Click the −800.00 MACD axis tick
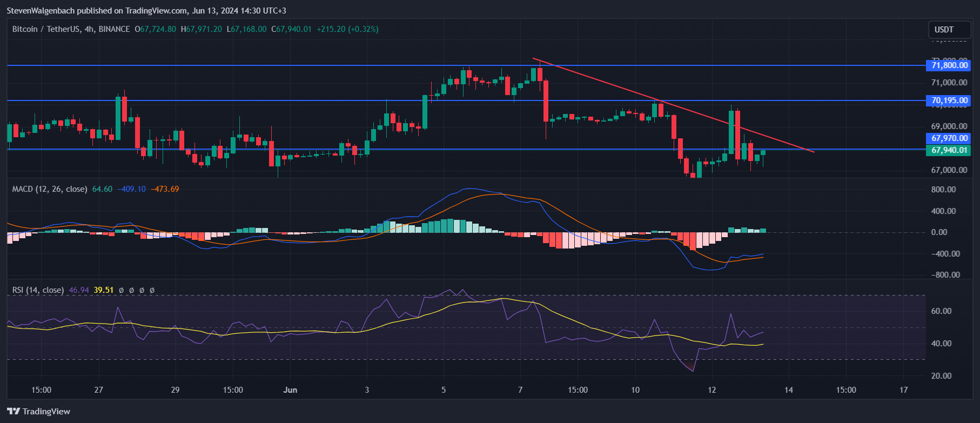The width and height of the screenshot is (980, 423). (945, 275)
